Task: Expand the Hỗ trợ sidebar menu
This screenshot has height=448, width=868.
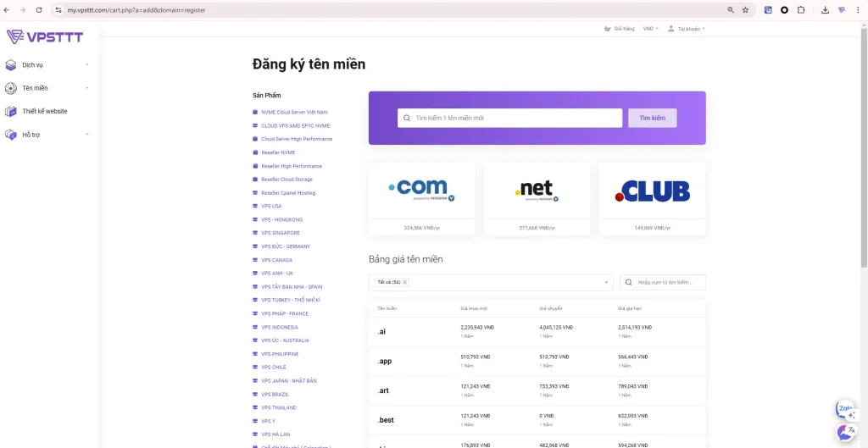Action: click(87, 135)
